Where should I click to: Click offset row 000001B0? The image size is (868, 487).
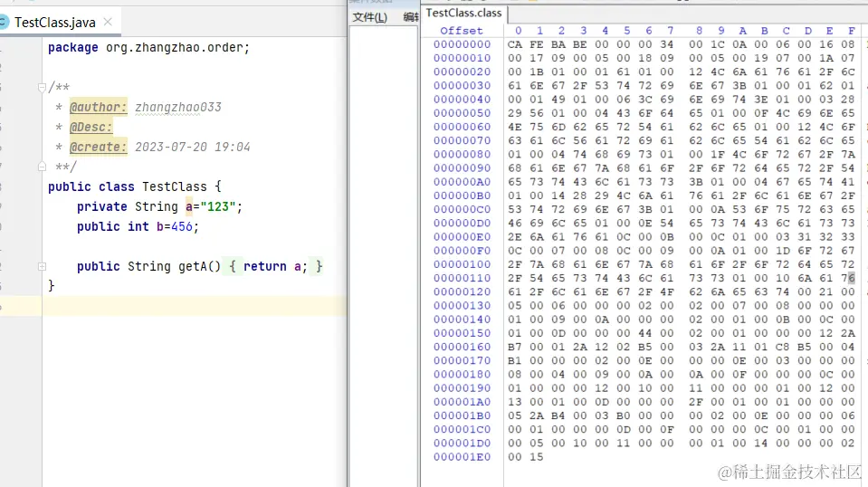click(x=462, y=415)
